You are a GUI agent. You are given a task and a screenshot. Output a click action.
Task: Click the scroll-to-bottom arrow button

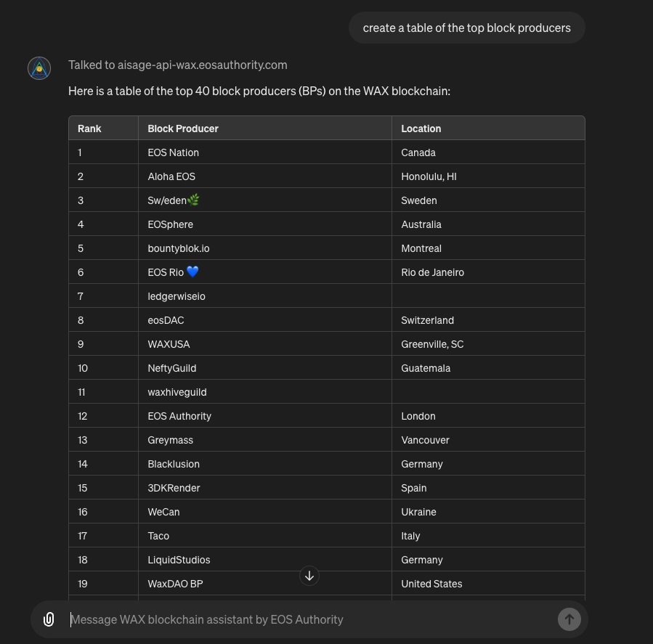click(x=309, y=576)
